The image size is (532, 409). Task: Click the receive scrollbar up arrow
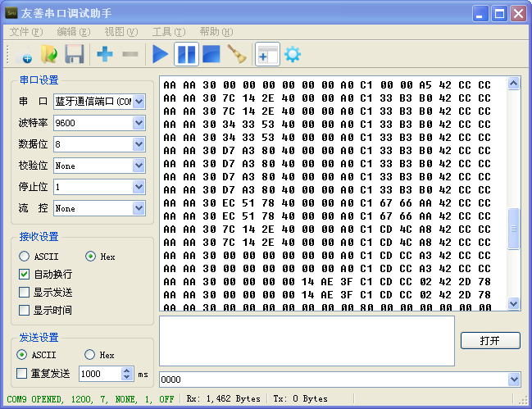pos(514,83)
